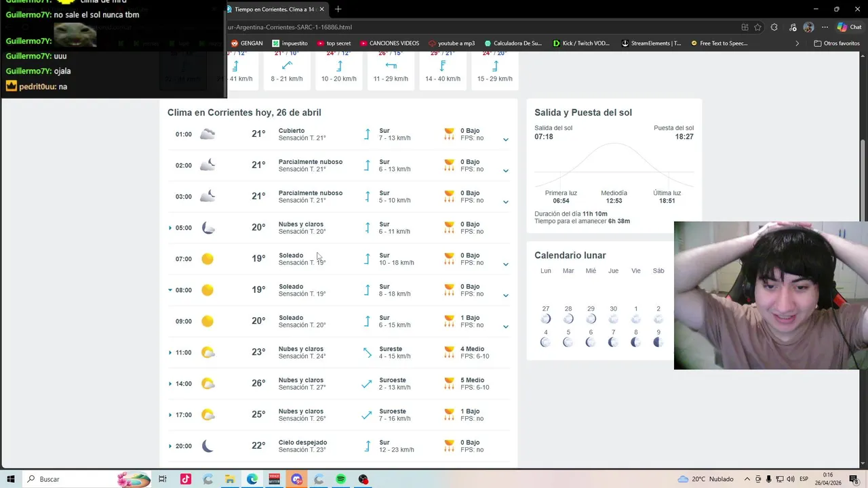Click the moon phase for day 27
This screenshot has width=868, height=488.
click(x=546, y=319)
